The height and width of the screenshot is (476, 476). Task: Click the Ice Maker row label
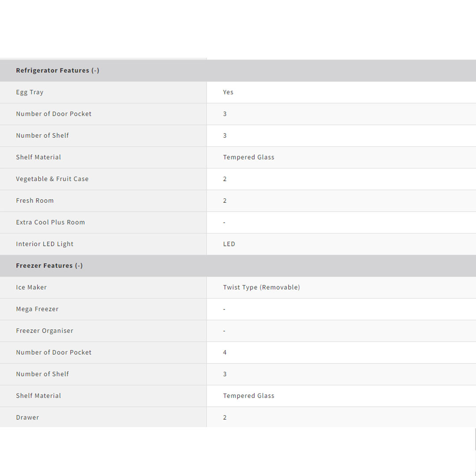click(x=31, y=287)
